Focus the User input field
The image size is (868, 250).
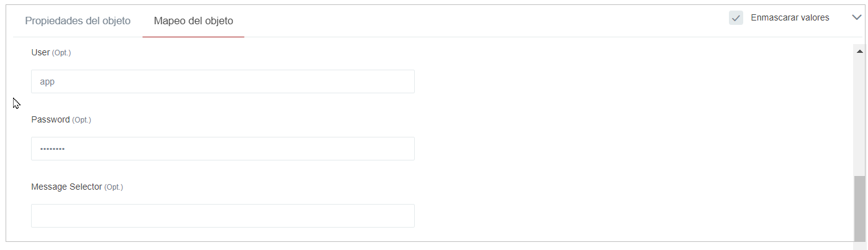222,81
